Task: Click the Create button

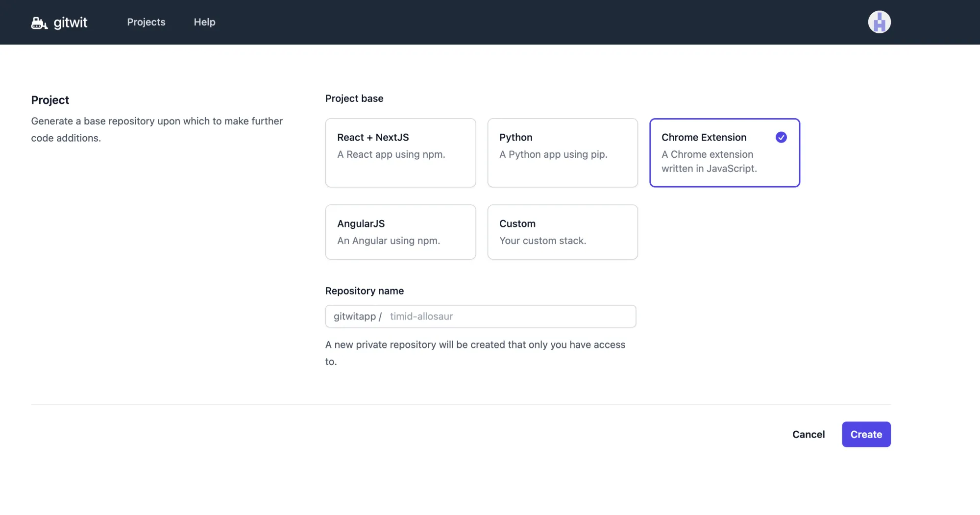Action: coord(866,434)
